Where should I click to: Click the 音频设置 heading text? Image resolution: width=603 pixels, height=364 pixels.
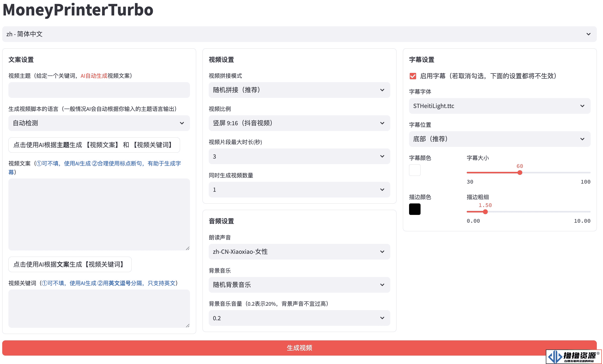(x=221, y=221)
